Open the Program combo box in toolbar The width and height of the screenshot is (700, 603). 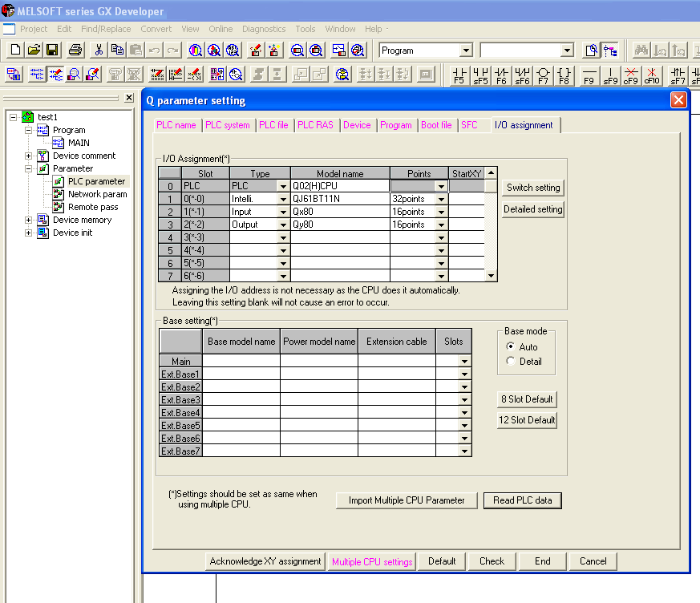coord(466,51)
